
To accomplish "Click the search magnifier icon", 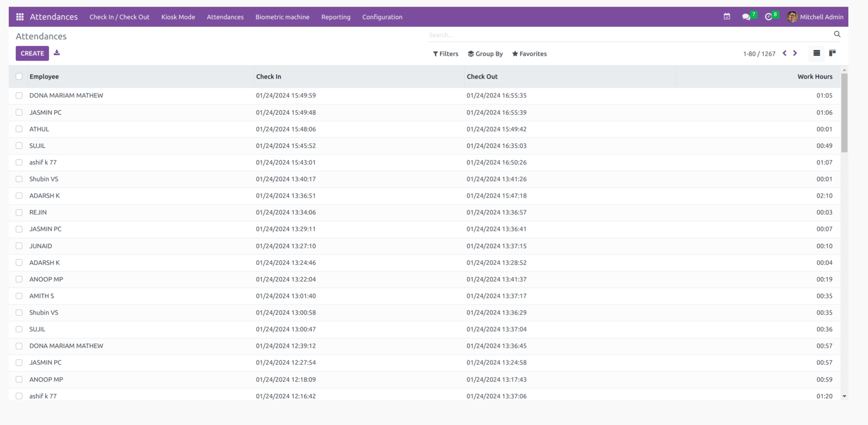I will (837, 34).
